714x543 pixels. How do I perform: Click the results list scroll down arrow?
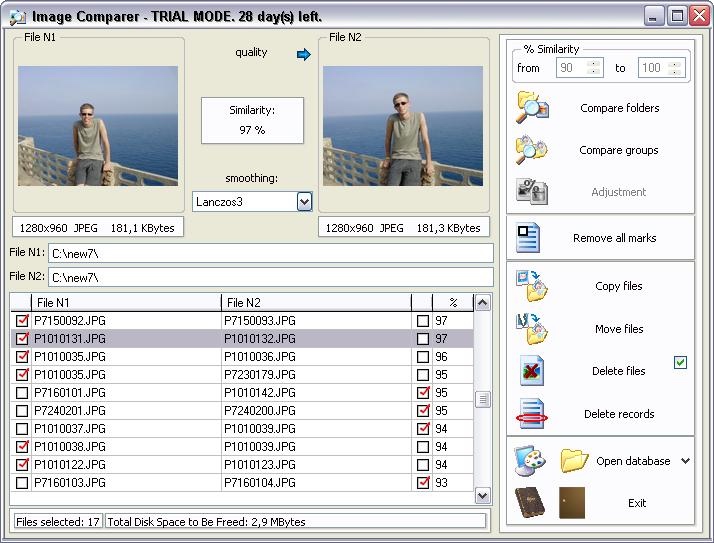coord(483,495)
